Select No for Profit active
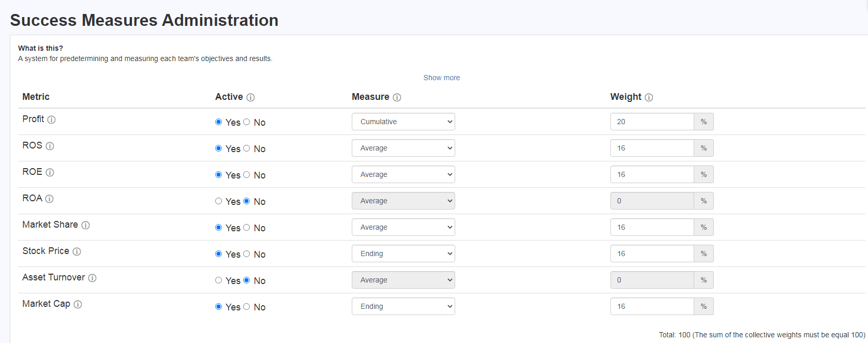 click(247, 122)
